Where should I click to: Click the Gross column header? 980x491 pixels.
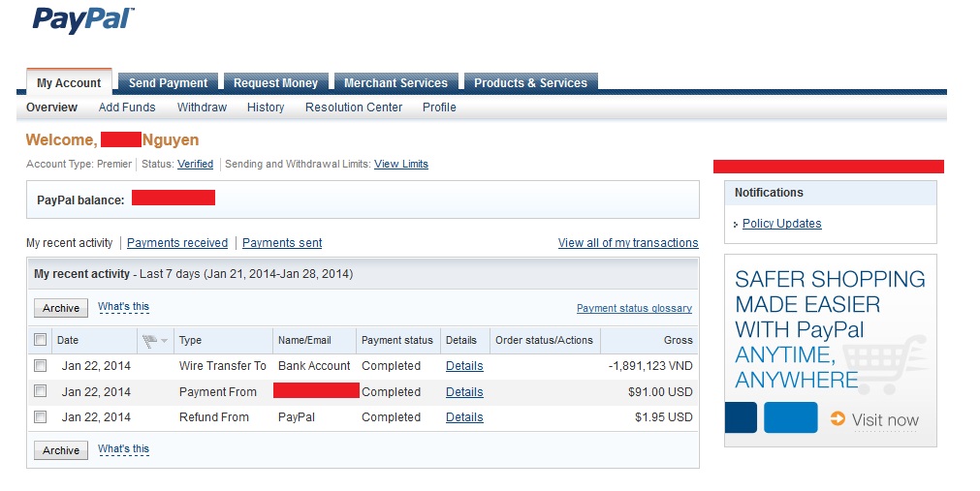pos(679,341)
